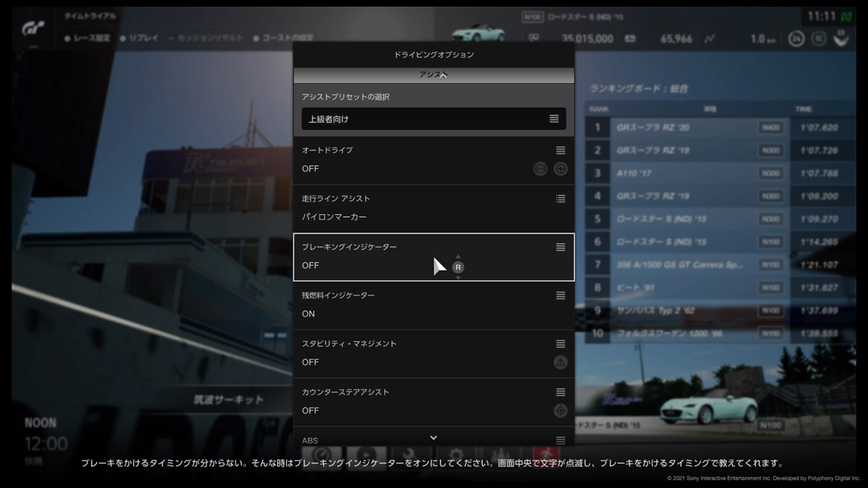868x488 pixels.
Task: Toggle 残燃料インジケーター ON setting
Action: point(309,314)
